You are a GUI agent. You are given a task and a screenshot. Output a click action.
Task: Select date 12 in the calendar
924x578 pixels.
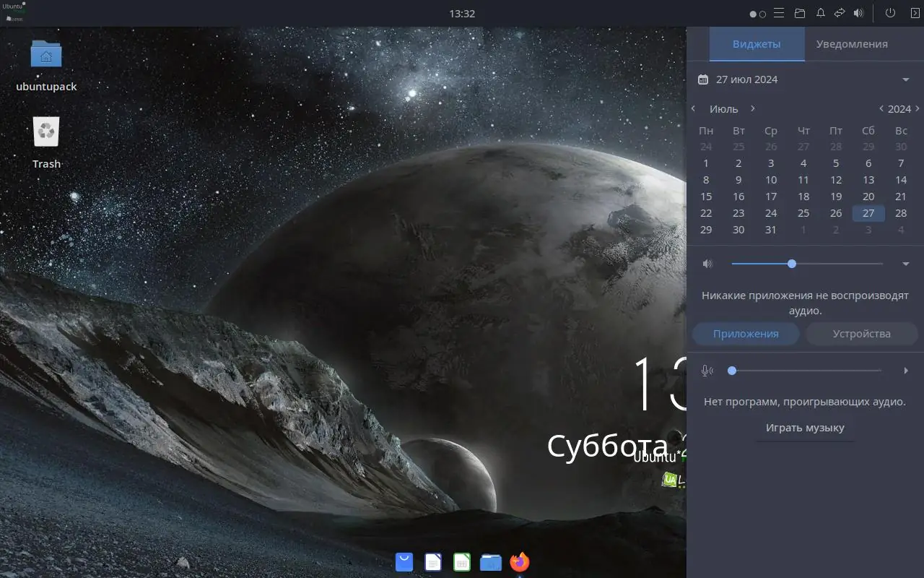pyautogui.click(x=836, y=180)
